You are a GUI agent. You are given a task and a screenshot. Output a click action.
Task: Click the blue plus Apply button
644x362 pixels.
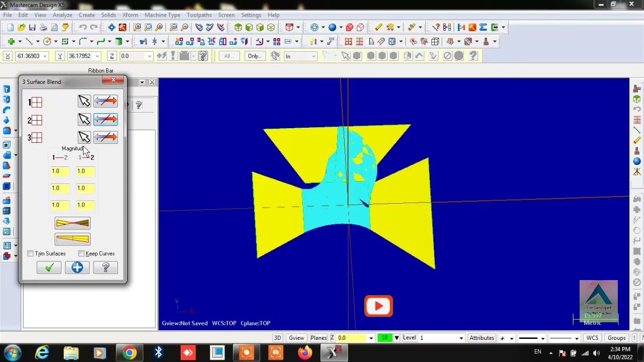77,267
